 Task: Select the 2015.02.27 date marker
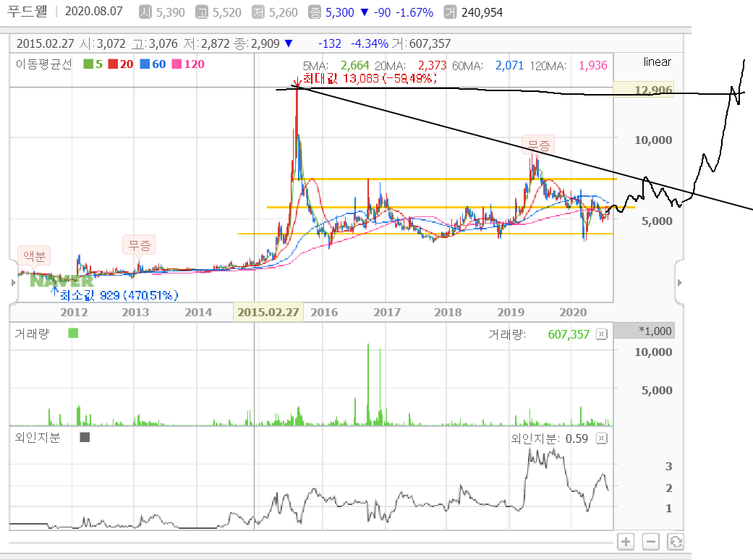click(x=268, y=312)
